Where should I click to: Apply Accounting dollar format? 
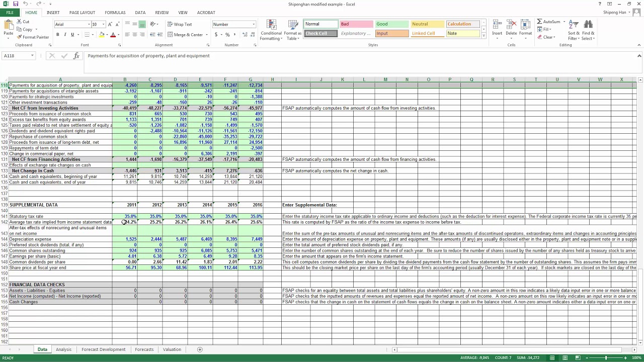point(216,35)
